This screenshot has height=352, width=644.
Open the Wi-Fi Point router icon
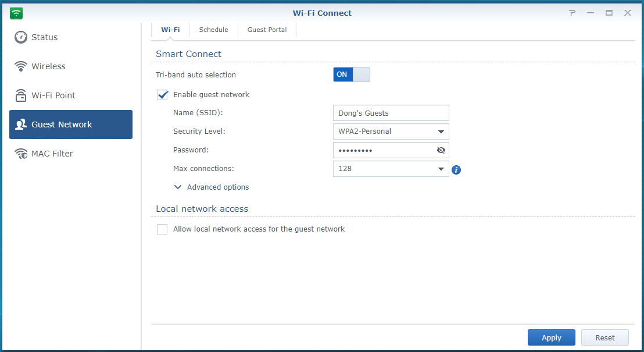pos(21,95)
